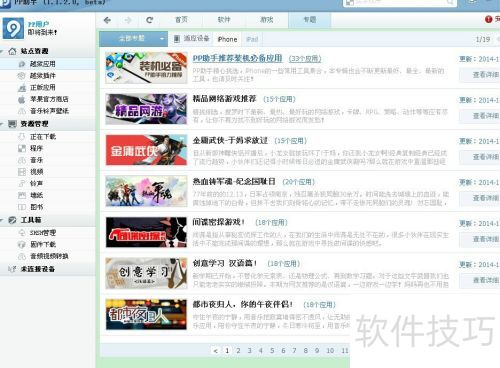This screenshot has width=500, height=368.
Task: Go to previous page with < arrow
Action: 216,351
